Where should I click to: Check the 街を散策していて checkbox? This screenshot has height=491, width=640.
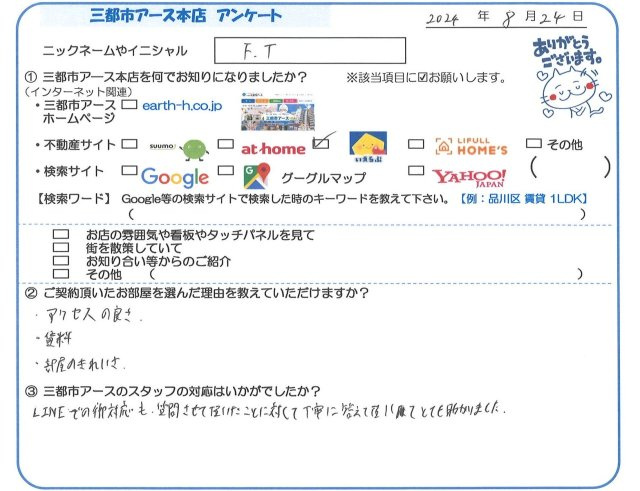[61, 247]
